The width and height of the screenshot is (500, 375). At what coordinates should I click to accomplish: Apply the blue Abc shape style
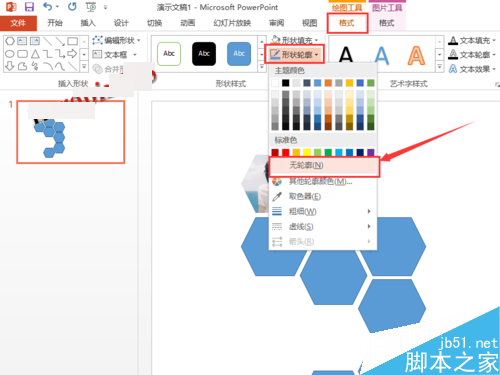coord(239,53)
